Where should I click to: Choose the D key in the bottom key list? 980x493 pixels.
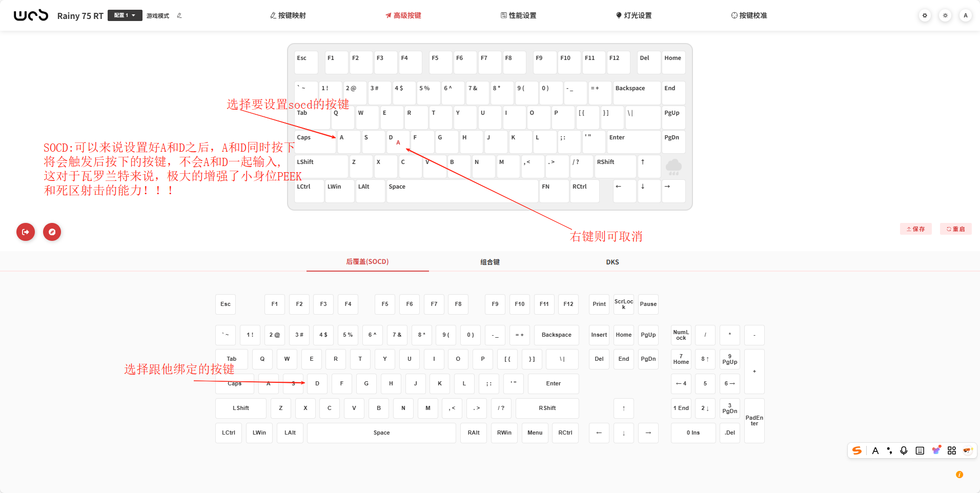tap(317, 384)
